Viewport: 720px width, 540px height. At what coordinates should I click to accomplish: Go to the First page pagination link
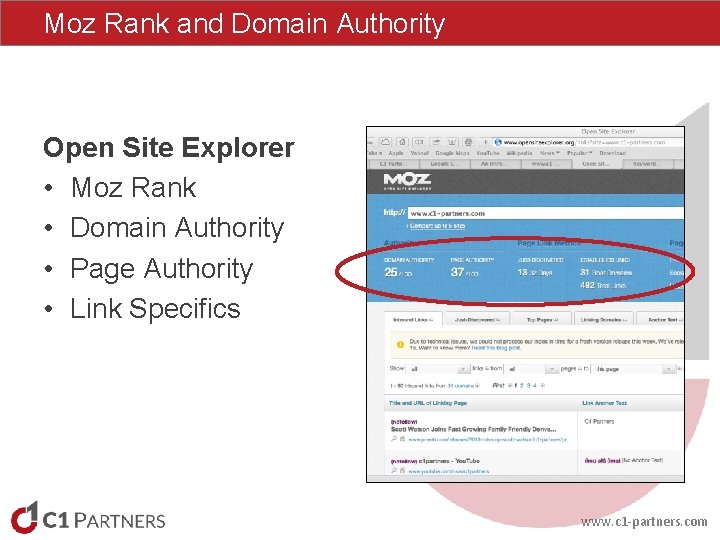499,386
